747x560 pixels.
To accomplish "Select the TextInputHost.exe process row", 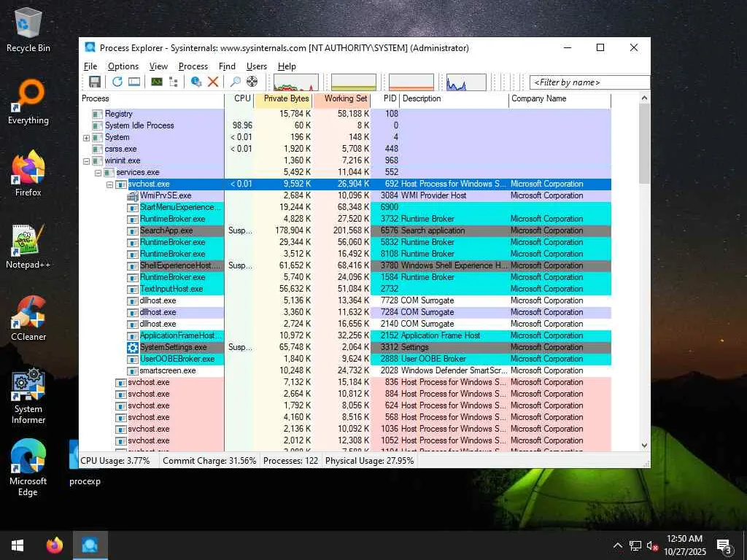I will [345, 289].
